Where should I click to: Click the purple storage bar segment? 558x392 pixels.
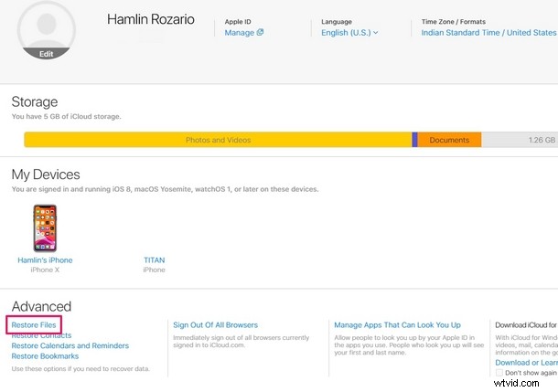(x=414, y=140)
